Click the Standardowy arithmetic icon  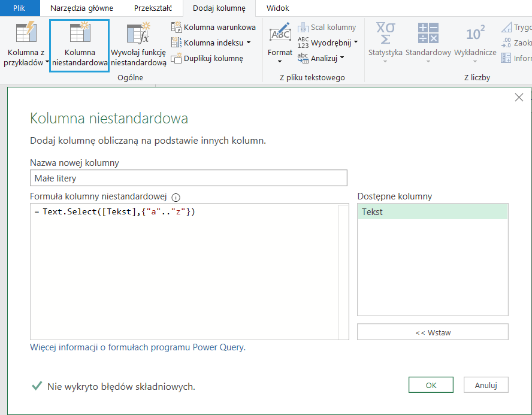[x=428, y=34]
